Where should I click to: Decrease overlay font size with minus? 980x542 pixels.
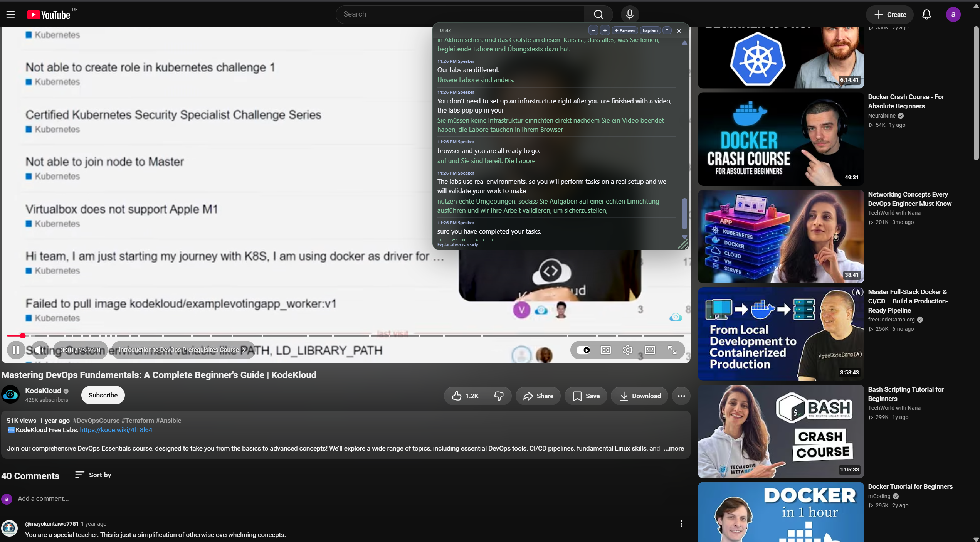point(593,30)
